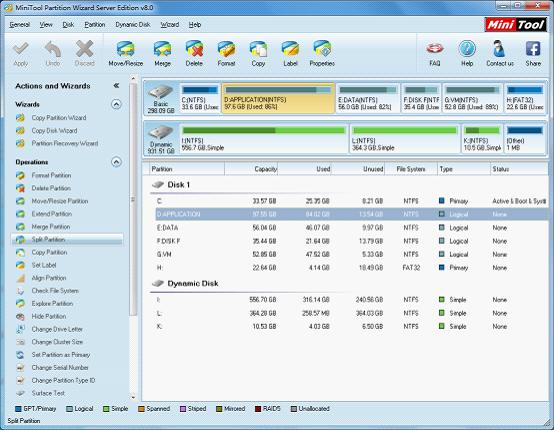
Task: Open the Move/Resize tool in the toolbar
Action: (125, 53)
